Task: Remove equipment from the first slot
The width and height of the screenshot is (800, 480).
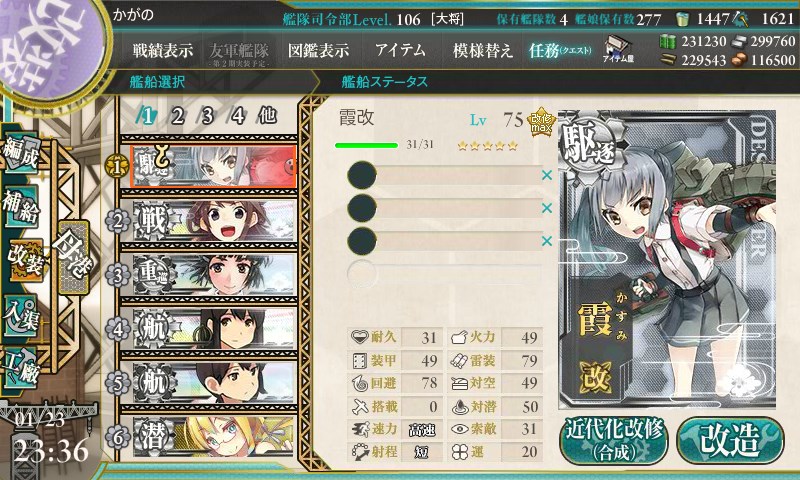Action: [x=546, y=175]
